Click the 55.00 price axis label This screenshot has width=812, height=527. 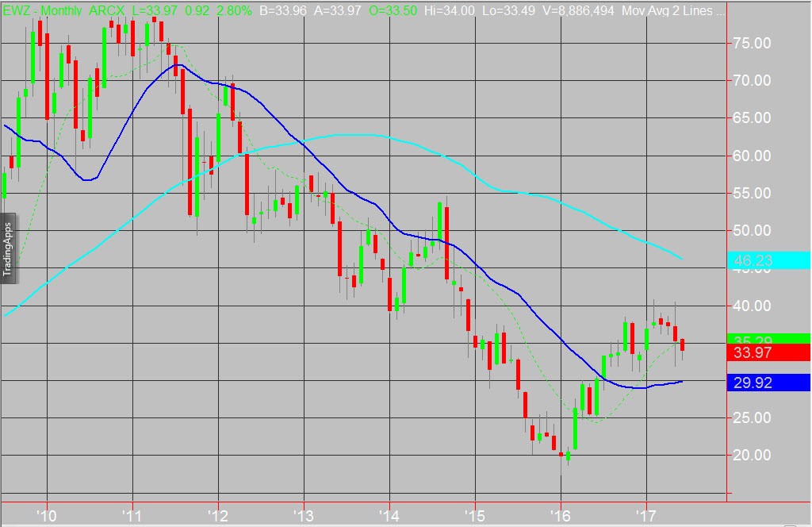pyautogui.click(x=752, y=193)
